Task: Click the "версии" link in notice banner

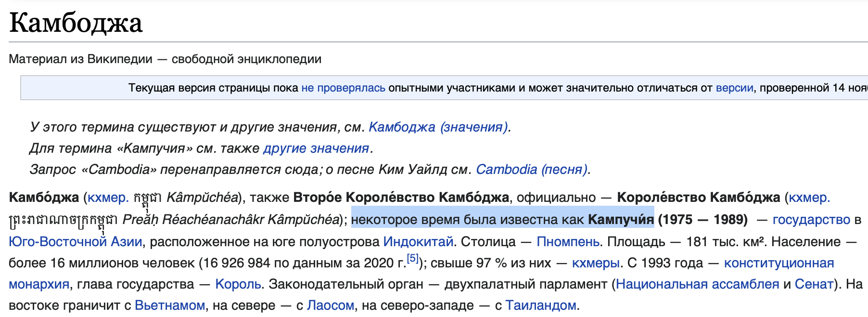Action: click(734, 88)
